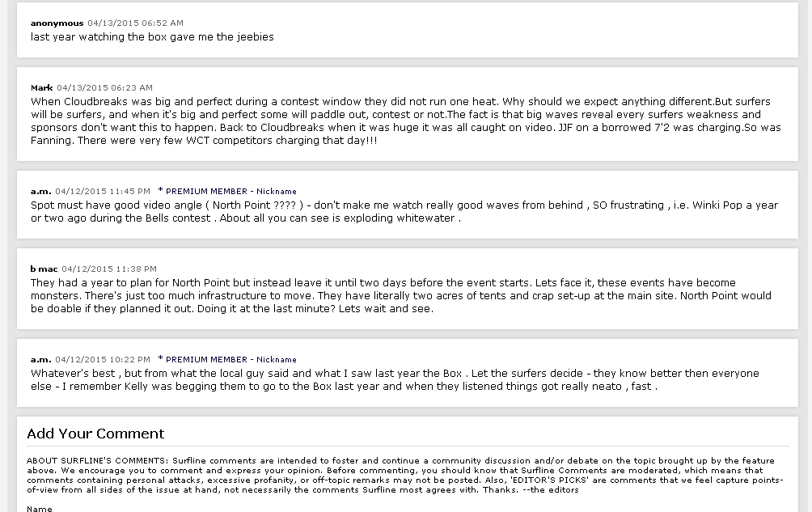Click the 'Add Your Comment' heading
The height and width of the screenshot is (512, 812).
click(x=95, y=434)
